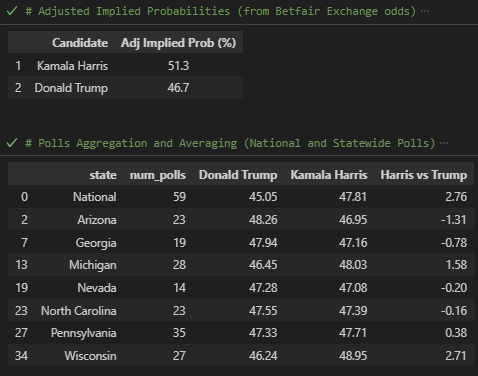Click the state column header
The width and height of the screenshot is (478, 376).
click(103, 175)
